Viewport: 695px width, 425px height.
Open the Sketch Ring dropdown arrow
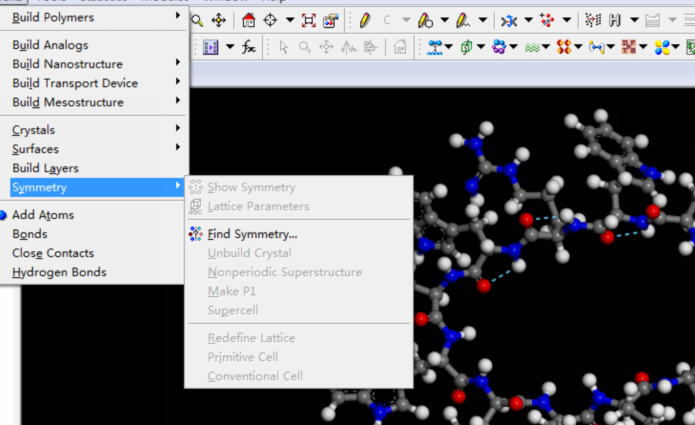pos(444,20)
